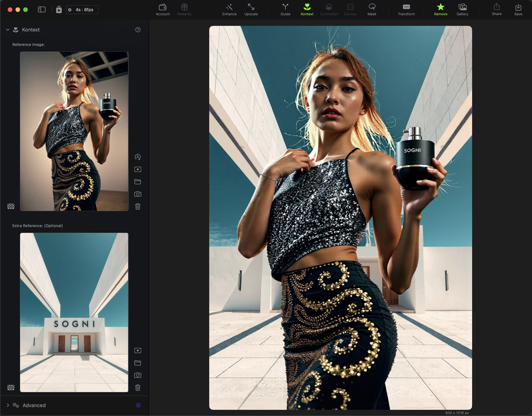Image resolution: width=532 pixels, height=416 pixels.
Task: Toggle transparency checkerboard for Reference Image
Action: click(x=11, y=207)
